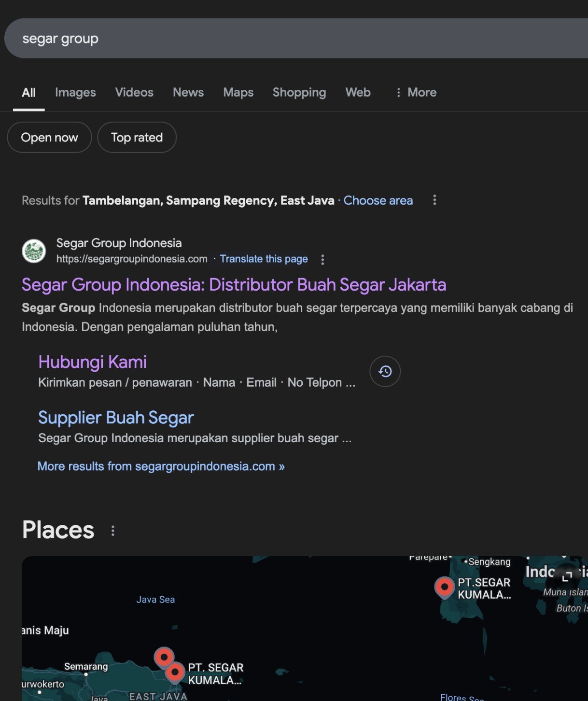Click the Semarang label on the map
This screenshot has height=701, width=588.
pyautogui.click(x=86, y=667)
